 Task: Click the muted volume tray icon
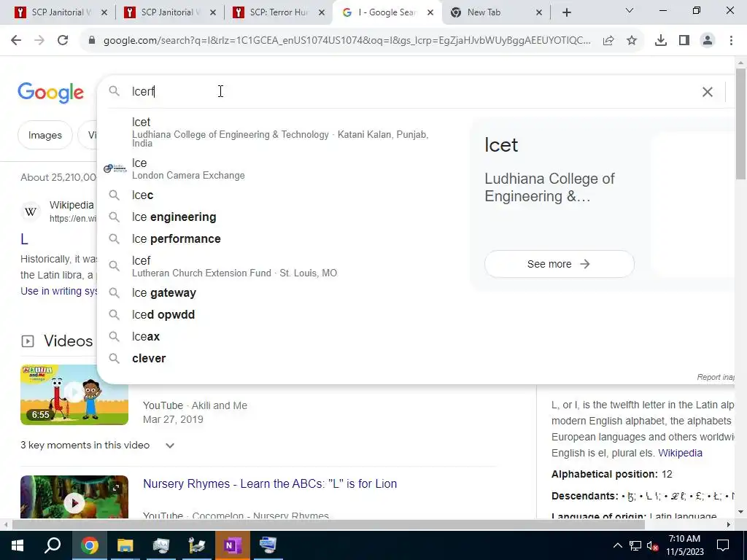tap(652, 545)
